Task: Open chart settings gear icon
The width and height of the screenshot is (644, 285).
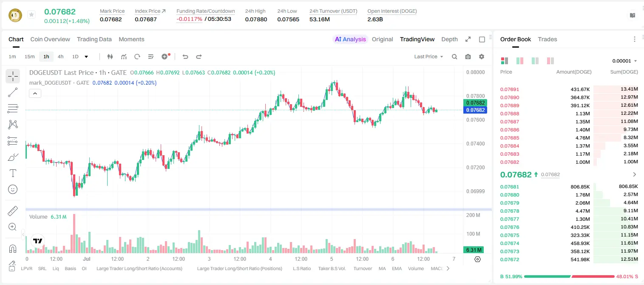Action: (482, 57)
